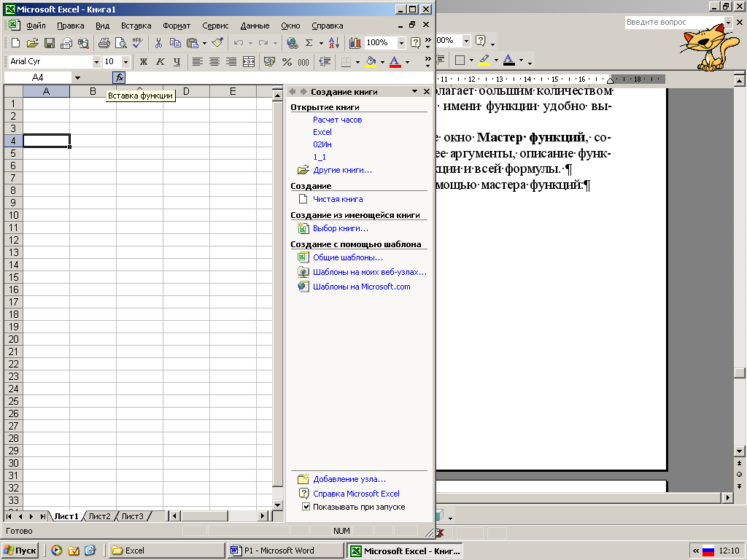Click the formula bar input field
Viewport: 747px width, 560px height.
pyautogui.click(x=278, y=77)
